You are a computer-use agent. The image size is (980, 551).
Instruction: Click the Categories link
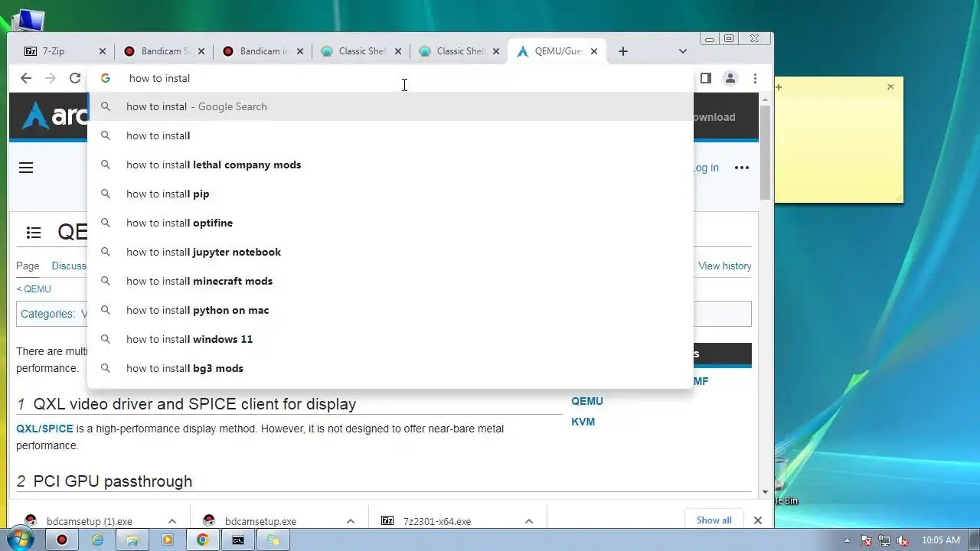[x=47, y=314]
